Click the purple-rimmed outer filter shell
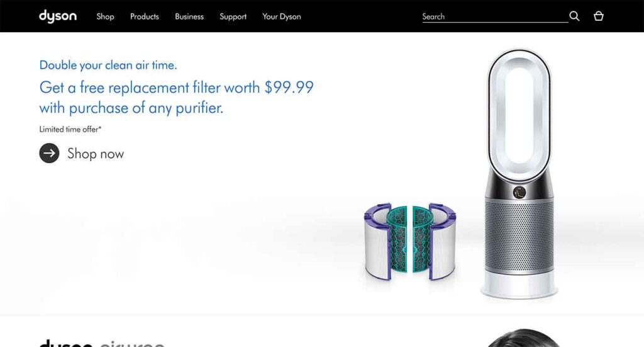The height and width of the screenshot is (347, 644). (377, 241)
